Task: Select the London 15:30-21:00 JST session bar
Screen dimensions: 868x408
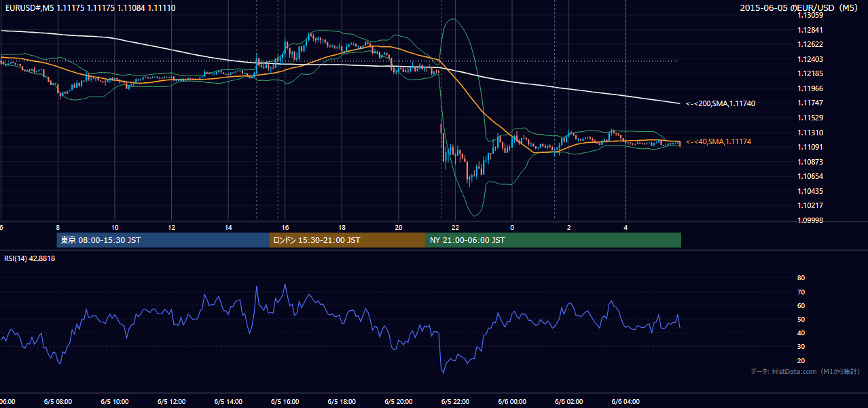Action: coord(348,240)
